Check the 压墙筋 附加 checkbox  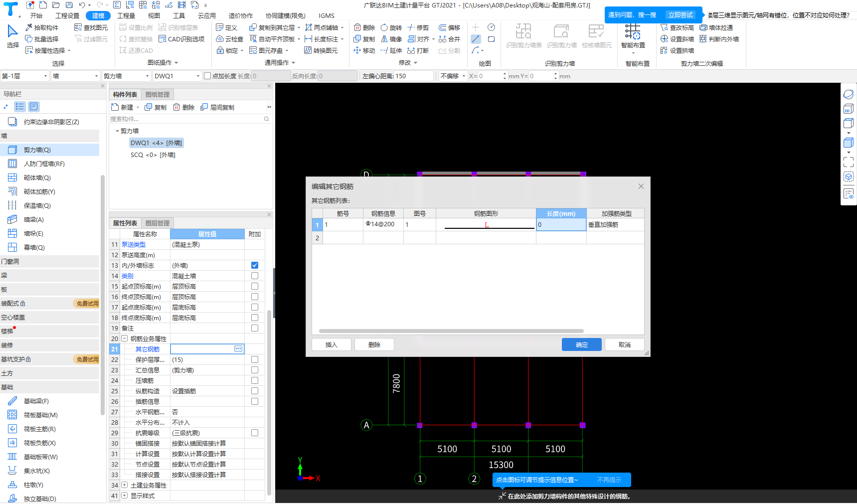[x=255, y=380]
